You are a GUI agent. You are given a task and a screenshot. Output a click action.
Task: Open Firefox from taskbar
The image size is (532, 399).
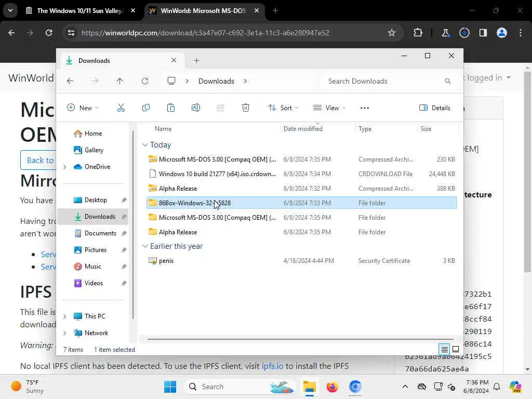[332, 387]
